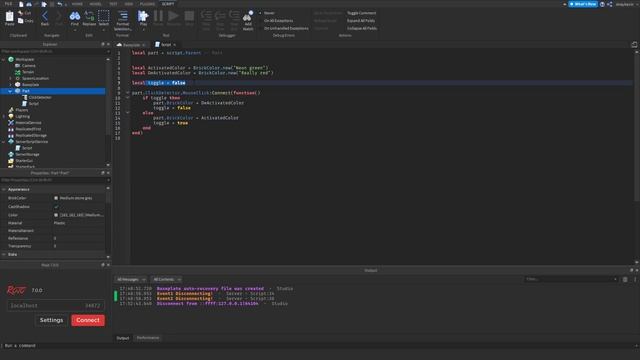Switch to the Baseplate document tab
Viewport: 640px width, 360px height.
[131, 44]
